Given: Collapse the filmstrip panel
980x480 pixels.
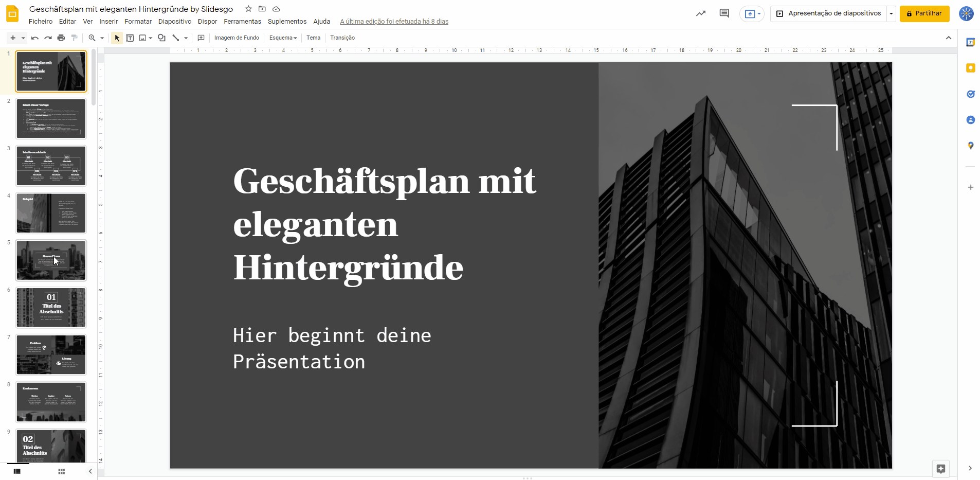Looking at the screenshot, I should [x=90, y=471].
